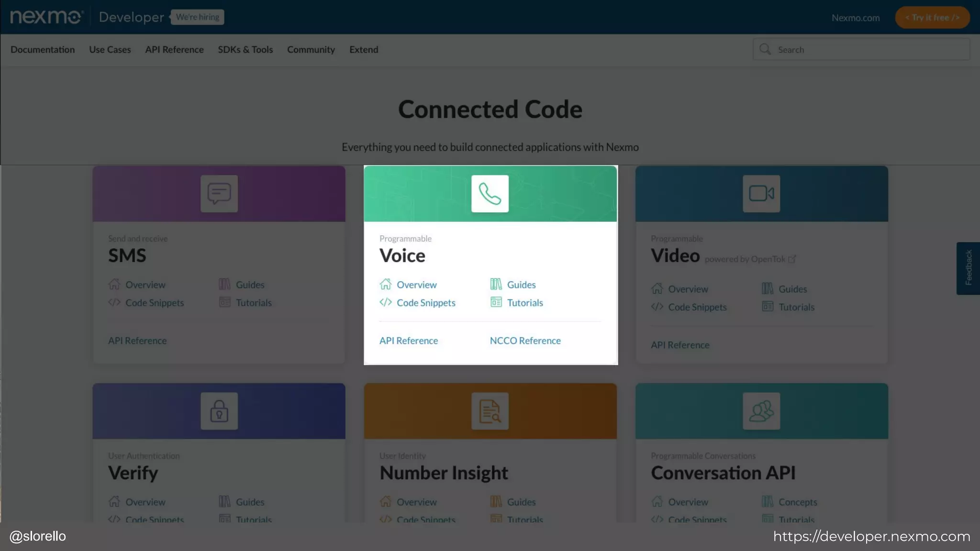Click the code brackets icon in Video card
Screen dimensions: 980x551
point(657,307)
